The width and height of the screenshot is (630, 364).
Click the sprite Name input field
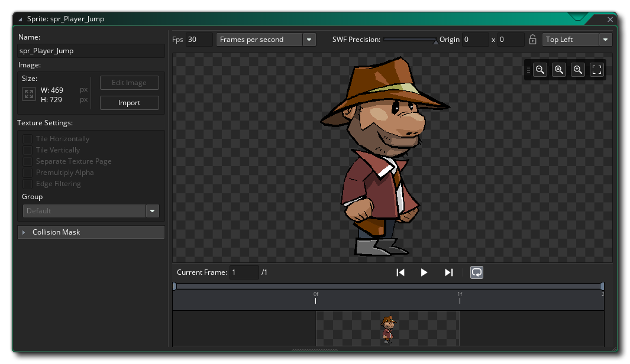pos(91,51)
